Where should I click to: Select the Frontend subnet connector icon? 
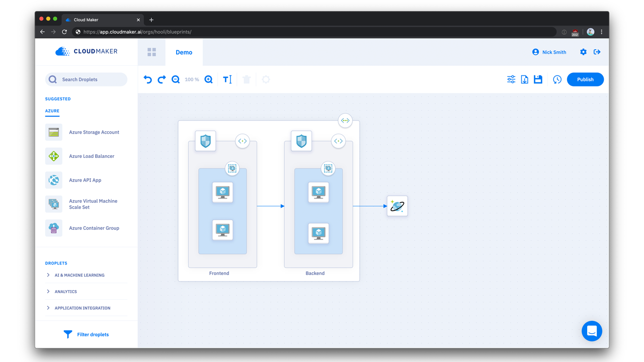coord(243,141)
